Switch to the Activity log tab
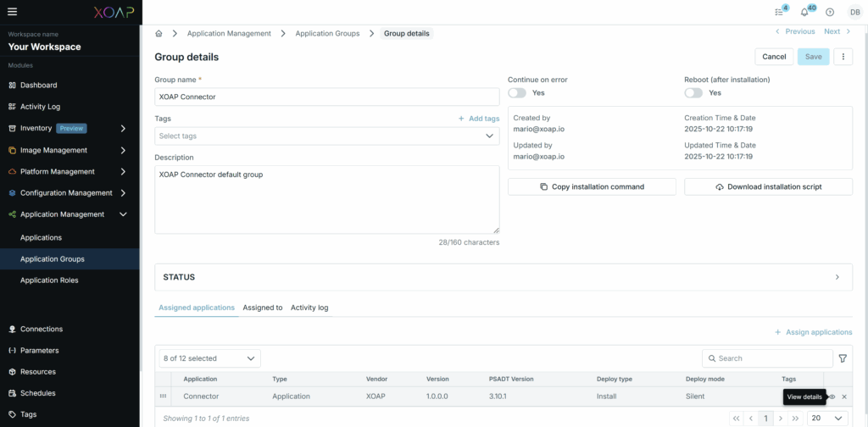 (x=309, y=308)
